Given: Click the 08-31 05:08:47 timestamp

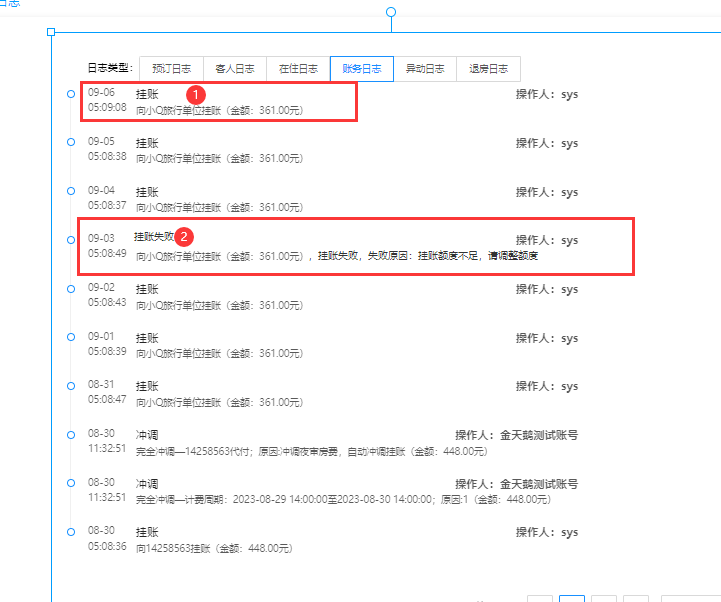Looking at the screenshot, I should (107, 392).
